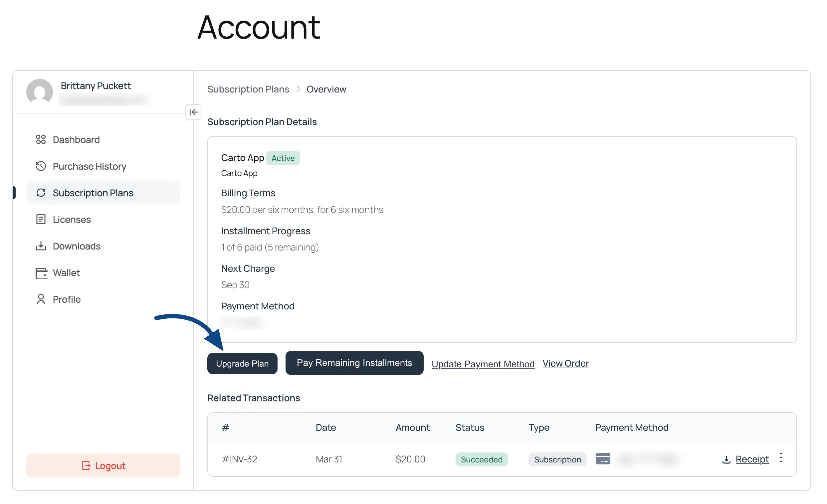Open the three-dot menu for INV-32

(x=781, y=458)
